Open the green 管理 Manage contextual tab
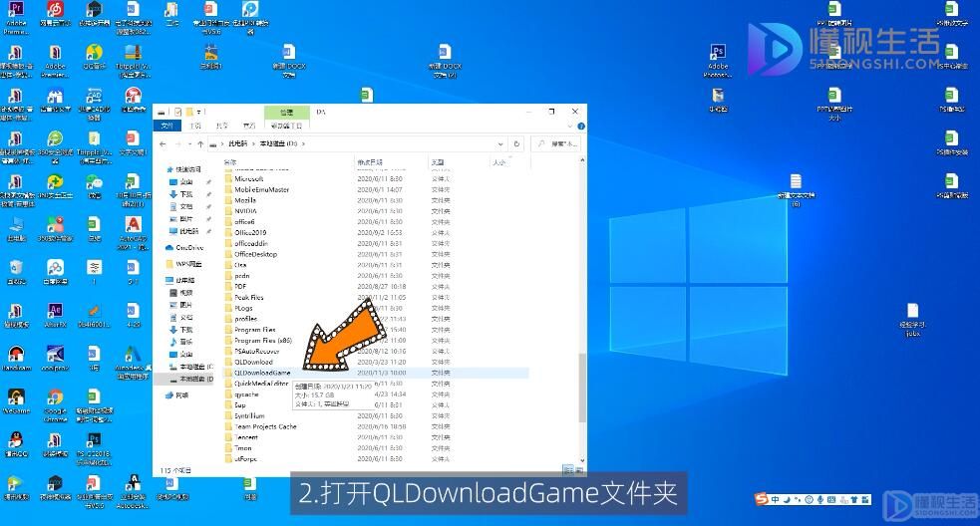 tap(287, 113)
